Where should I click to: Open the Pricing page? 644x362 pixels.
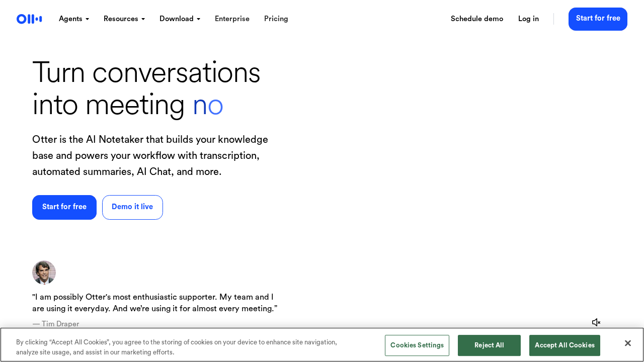(x=276, y=19)
